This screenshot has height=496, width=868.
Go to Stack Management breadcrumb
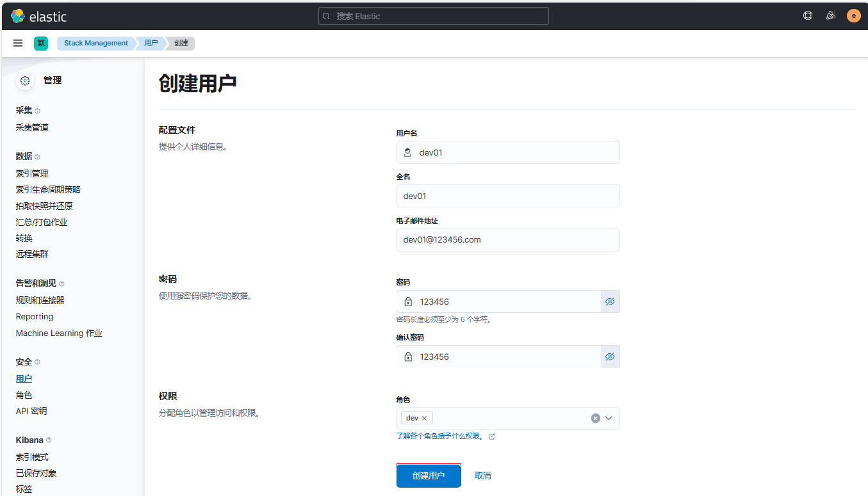pyautogui.click(x=96, y=43)
